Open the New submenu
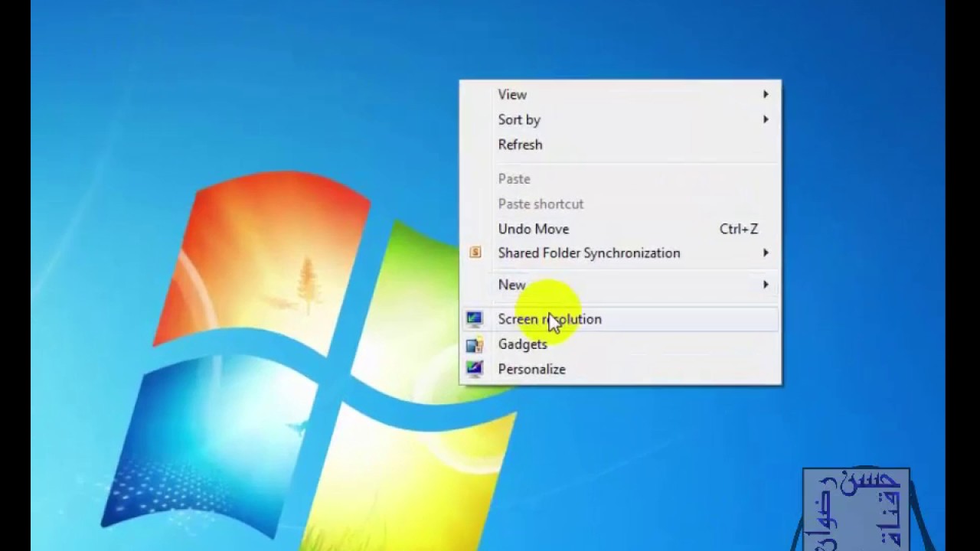The width and height of the screenshot is (980, 551). tap(620, 285)
